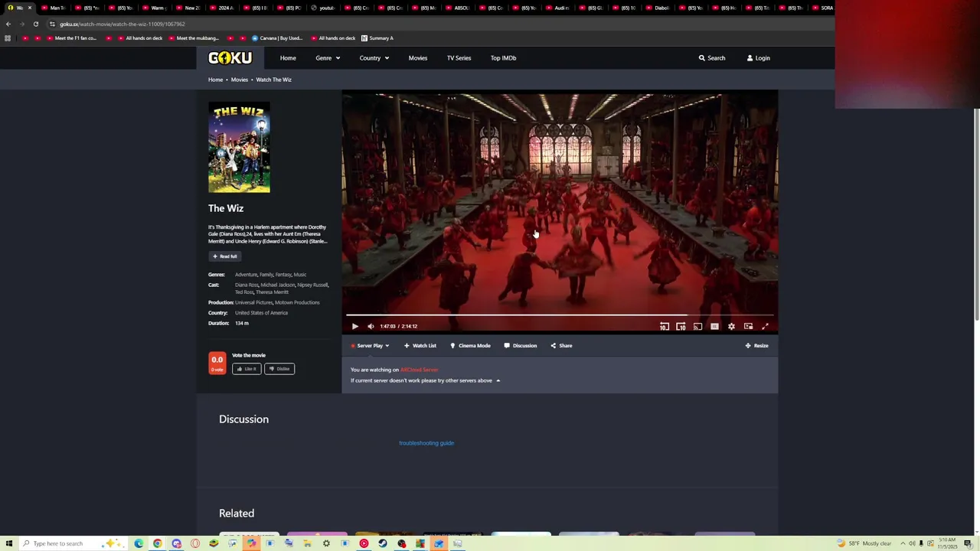Expand the Country dropdown menu
The height and width of the screenshot is (551, 980).
[374, 57]
